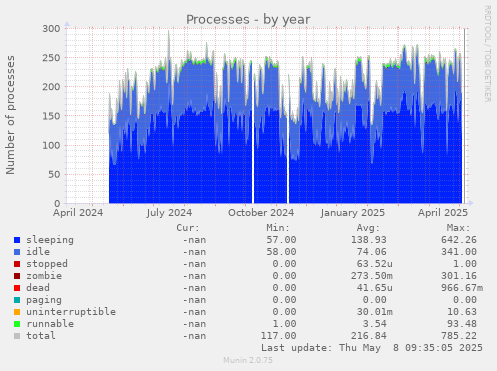
Task: Click the "sleeping" legend label
Action: (50, 240)
